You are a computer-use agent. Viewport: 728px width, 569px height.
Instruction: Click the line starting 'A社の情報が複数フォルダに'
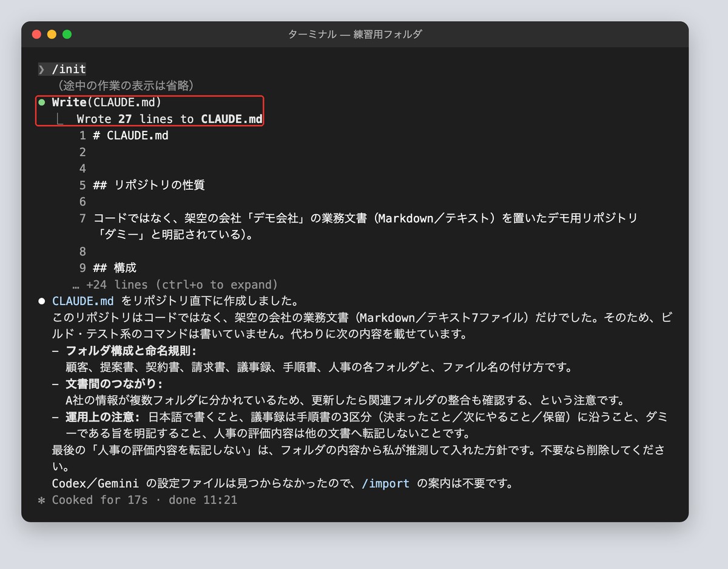click(x=345, y=400)
